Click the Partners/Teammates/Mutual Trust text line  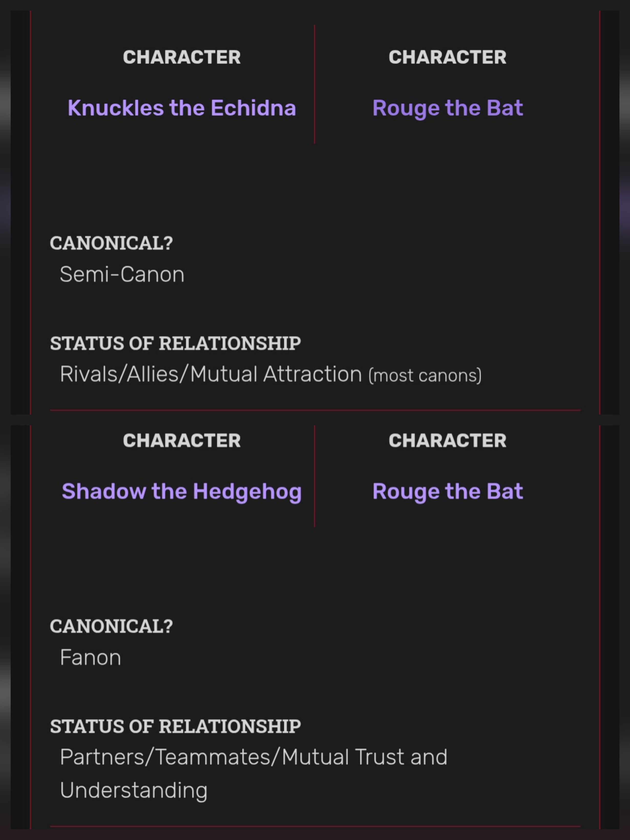pyautogui.click(x=254, y=757)
